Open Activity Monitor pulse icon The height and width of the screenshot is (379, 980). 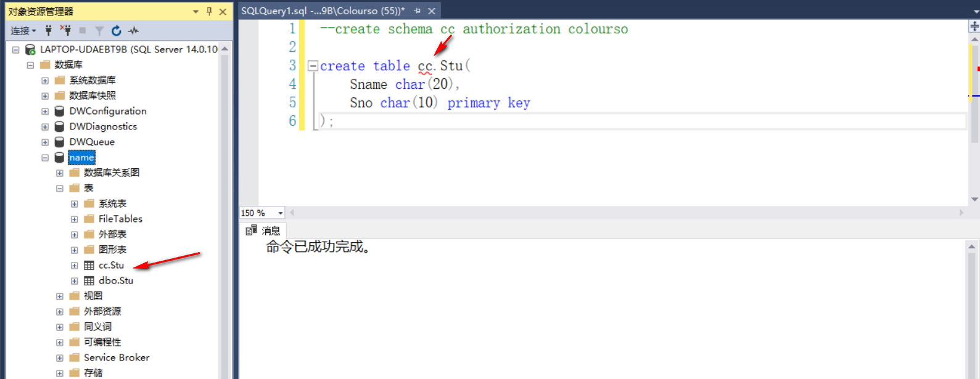133,30
